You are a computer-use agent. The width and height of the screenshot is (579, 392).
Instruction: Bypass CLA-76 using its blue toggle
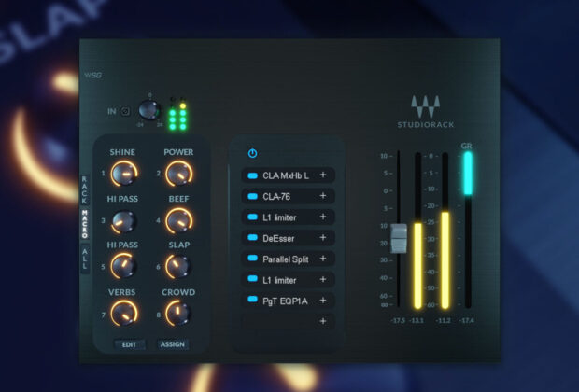point(252,196)
